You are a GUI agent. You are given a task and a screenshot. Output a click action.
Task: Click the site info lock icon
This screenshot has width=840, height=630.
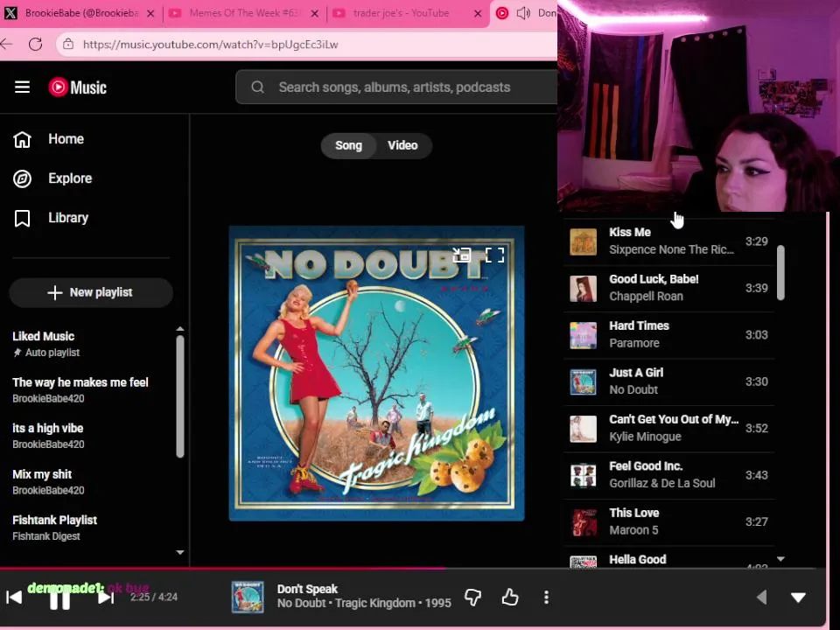tap(68, 44)
